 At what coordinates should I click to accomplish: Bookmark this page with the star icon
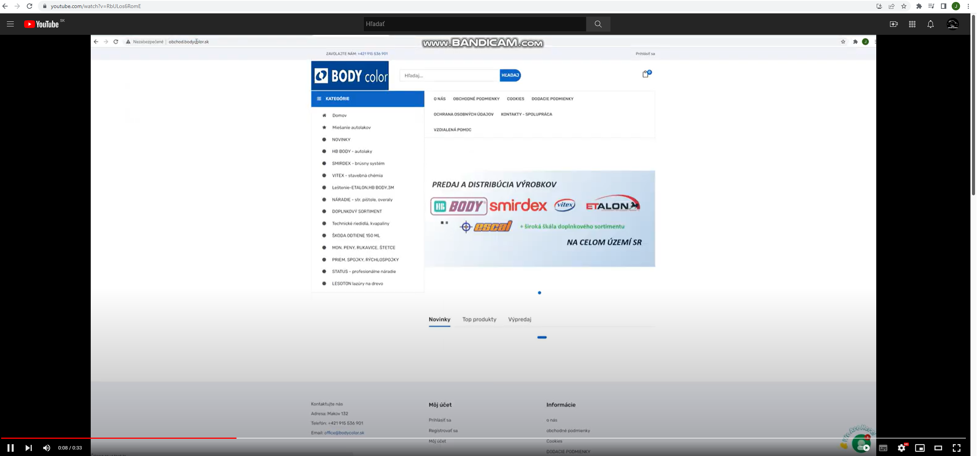tap(904, 6)
